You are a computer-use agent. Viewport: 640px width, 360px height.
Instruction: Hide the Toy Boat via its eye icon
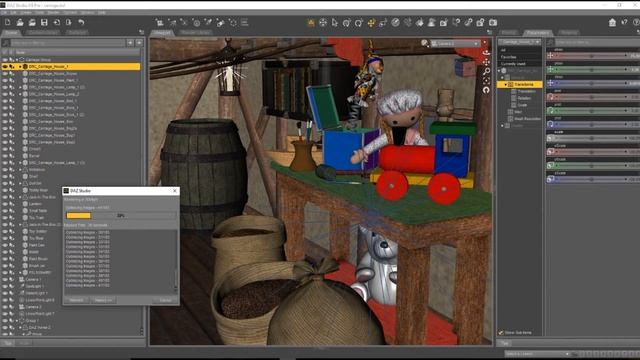(5, 238)
